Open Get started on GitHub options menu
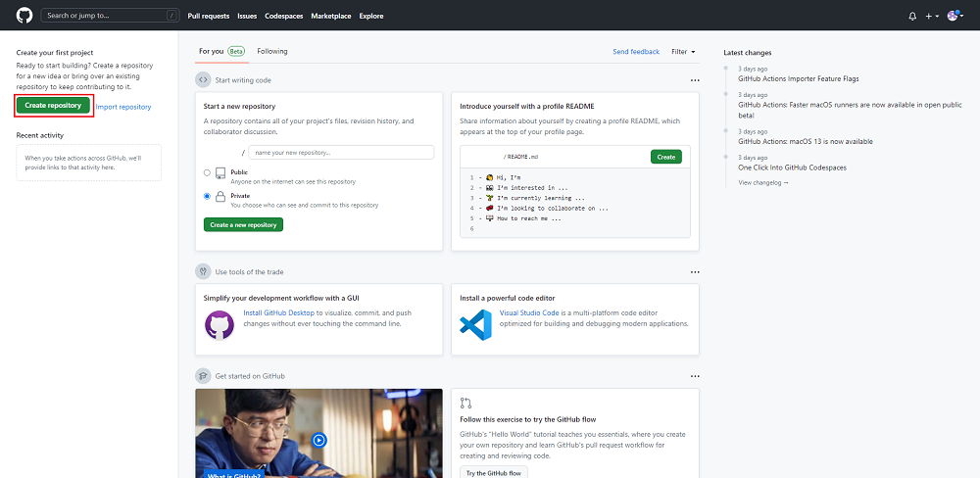The width and height of the screenshot is (980, 478). 695,375
